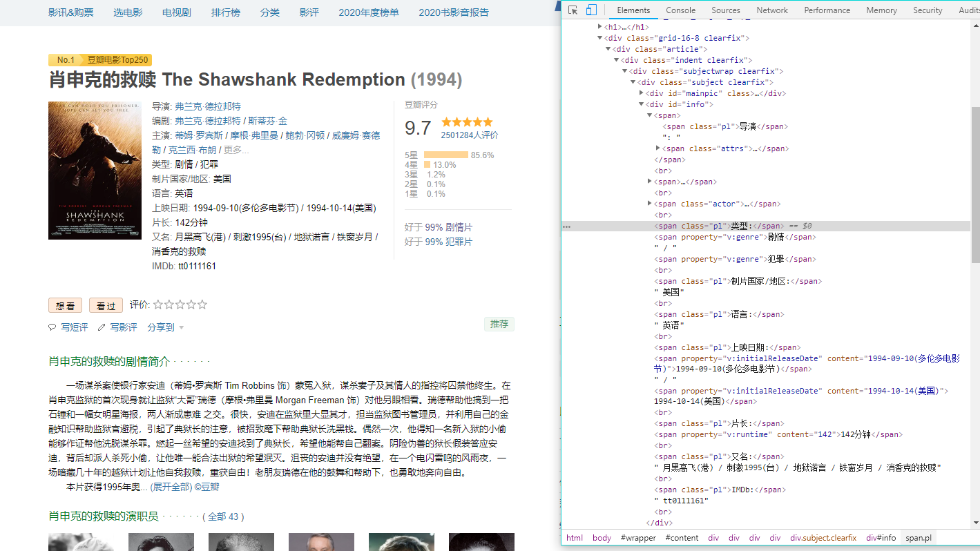980x551 pixels.
Task: Click the 推荐 recommend button
Action: point(499,324)
